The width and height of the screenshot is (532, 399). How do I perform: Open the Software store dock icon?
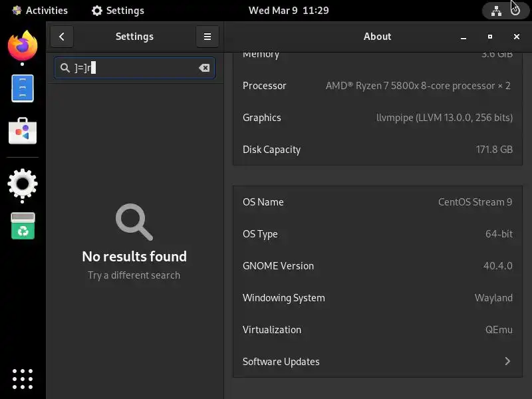[23, 131]
